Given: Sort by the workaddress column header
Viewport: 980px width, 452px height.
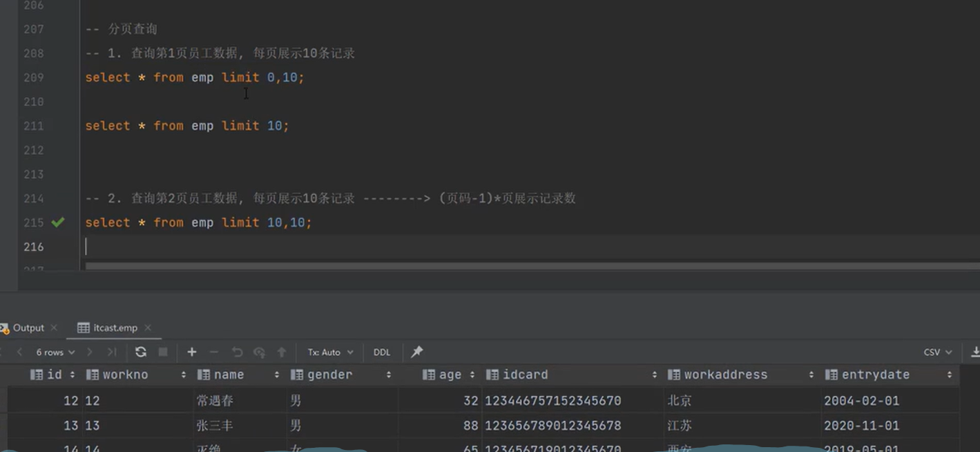Looking at the screenshot, I should (x=742, y=375).
